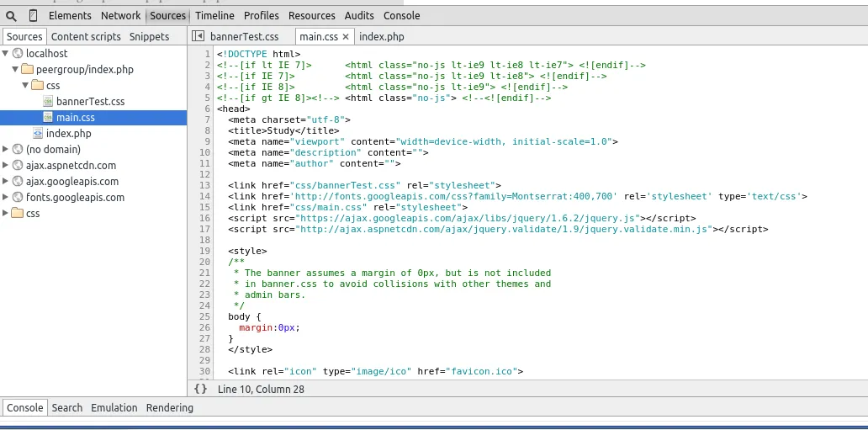Viewport: 868px width, 430px height.
Task: Click the bannerTest.css file icon in tree
Action: 48,102
